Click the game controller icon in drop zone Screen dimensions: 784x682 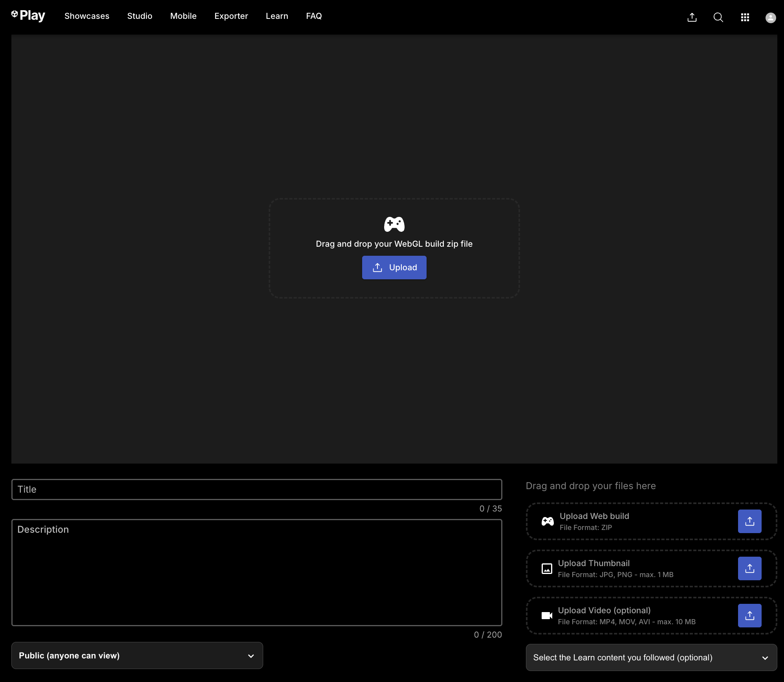point(394,224)
